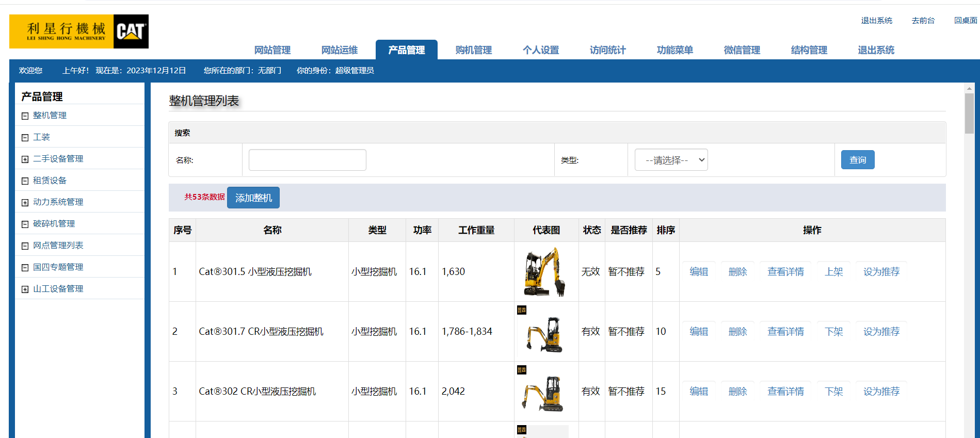Open 网点管理列表 in the sidebar
980x438 pixels.
[x=58, y=246]
